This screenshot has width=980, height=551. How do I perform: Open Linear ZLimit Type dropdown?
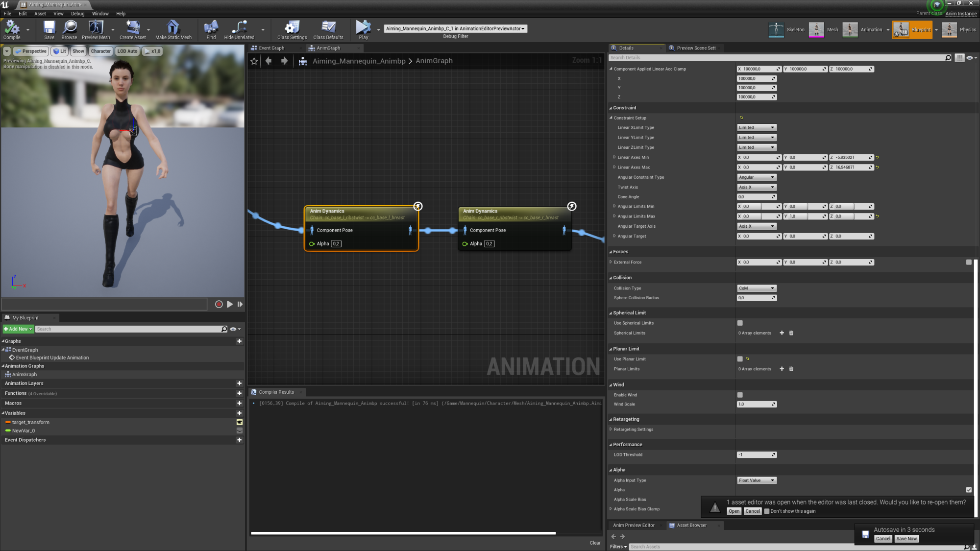coord(757,147)
